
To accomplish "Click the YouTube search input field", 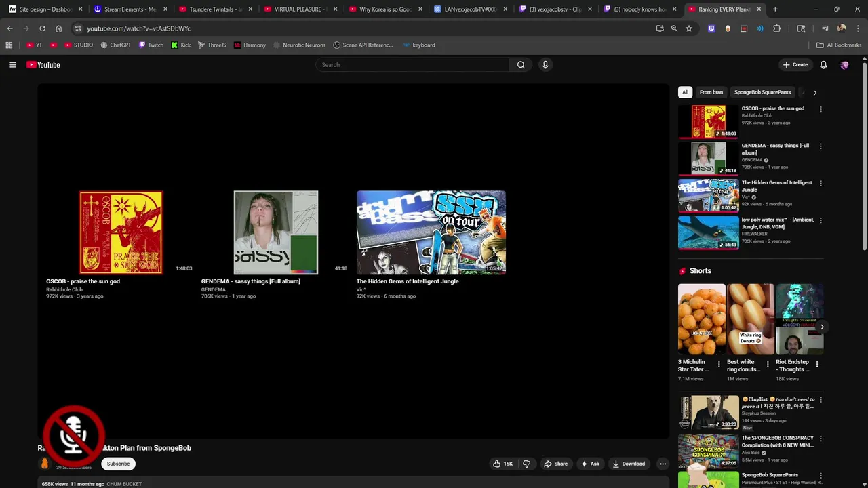I will pyautogui.click(x=412, y=64).
